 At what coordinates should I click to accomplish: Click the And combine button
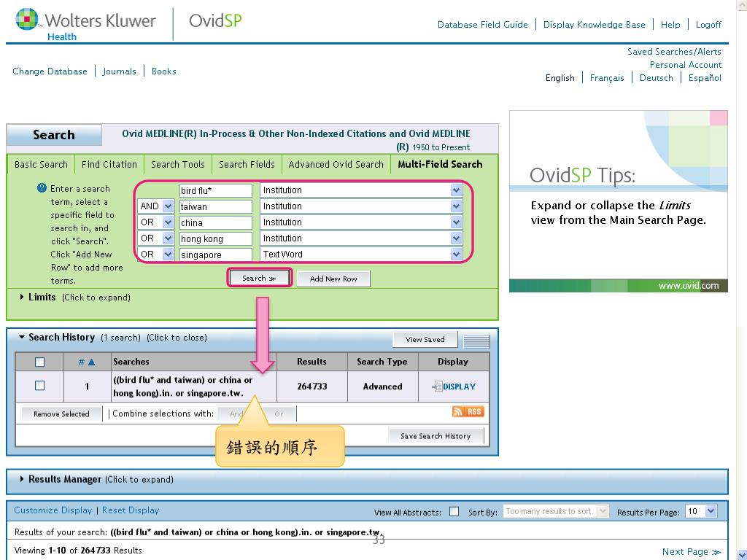[x=236, y=414]
